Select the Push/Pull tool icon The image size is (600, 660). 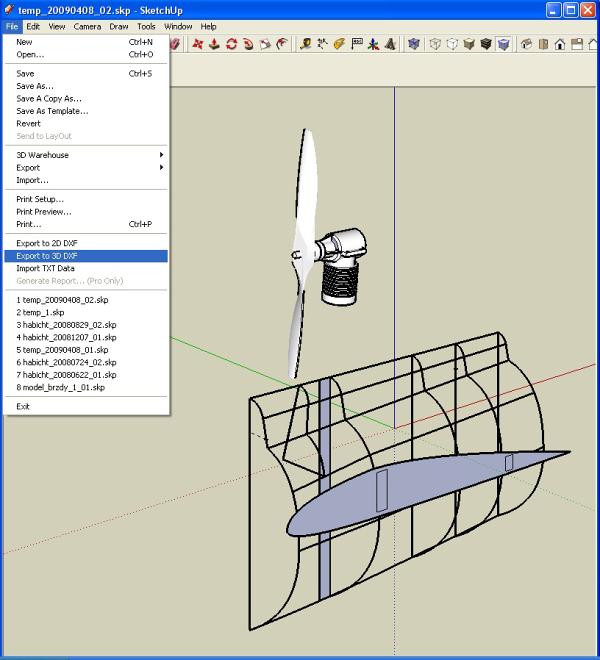tap(214, 44)
